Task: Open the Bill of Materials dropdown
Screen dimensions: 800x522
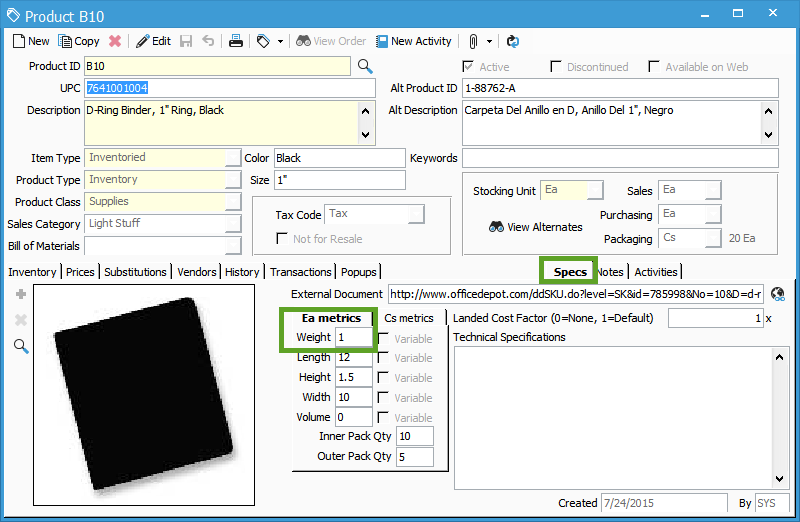Action: 233,245
